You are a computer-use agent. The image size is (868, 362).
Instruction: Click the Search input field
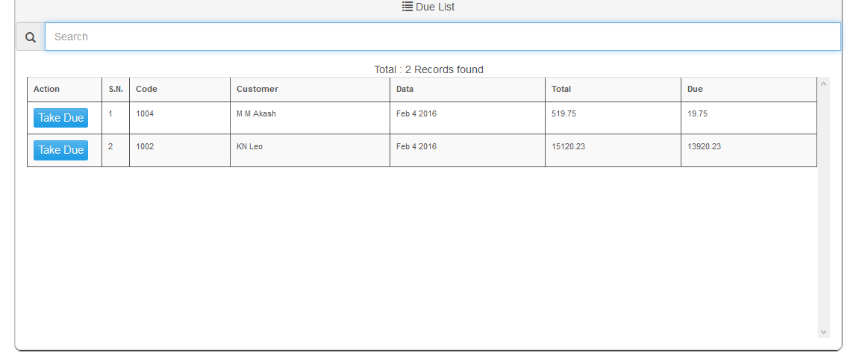pyautogui.click(x=443, y=37)
